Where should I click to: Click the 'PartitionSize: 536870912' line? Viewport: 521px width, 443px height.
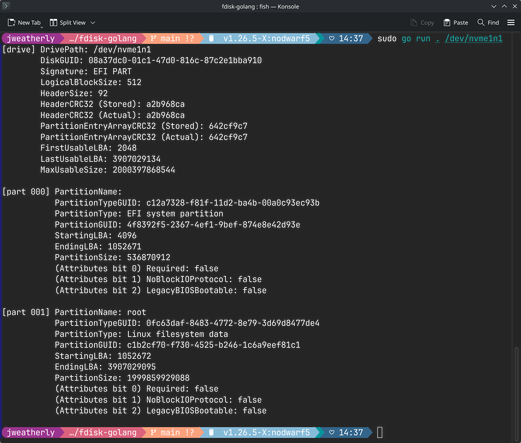click(112, 257)
